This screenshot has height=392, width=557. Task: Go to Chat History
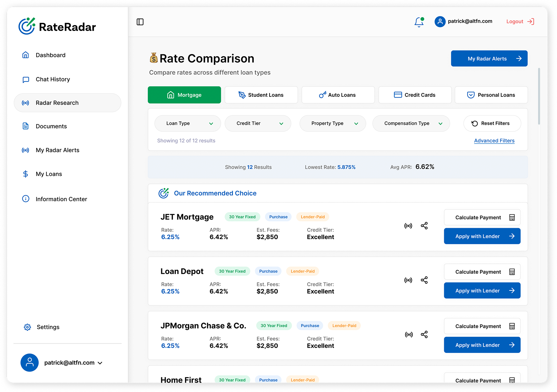(67, 79)
